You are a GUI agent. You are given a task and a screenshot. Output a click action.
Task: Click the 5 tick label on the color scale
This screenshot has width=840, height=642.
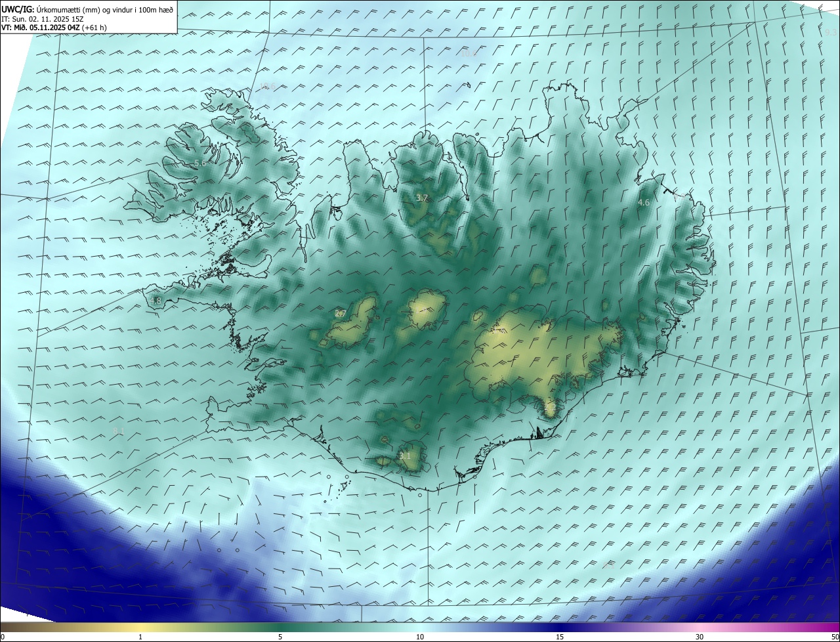pyautogui.click(x=280, y=637)
